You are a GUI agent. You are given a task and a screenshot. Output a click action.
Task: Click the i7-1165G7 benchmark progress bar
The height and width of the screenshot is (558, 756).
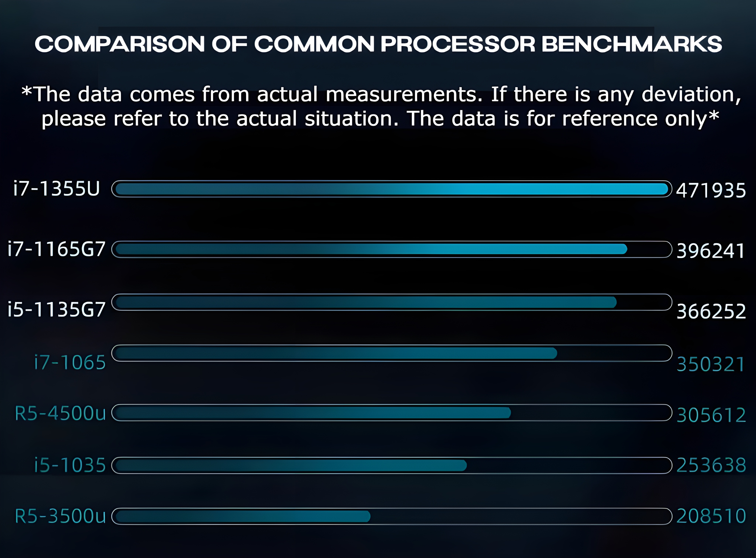pyautogui.click(x=391, y=249)
